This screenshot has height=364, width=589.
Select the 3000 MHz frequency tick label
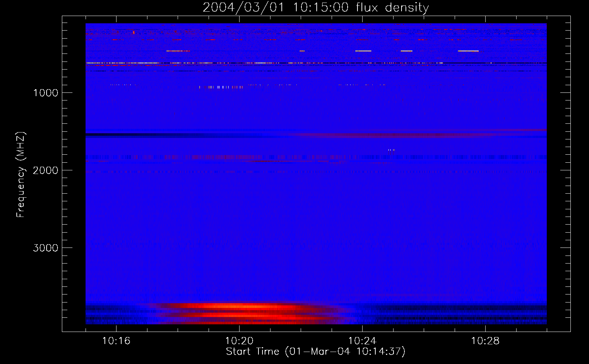coord(46,248)
